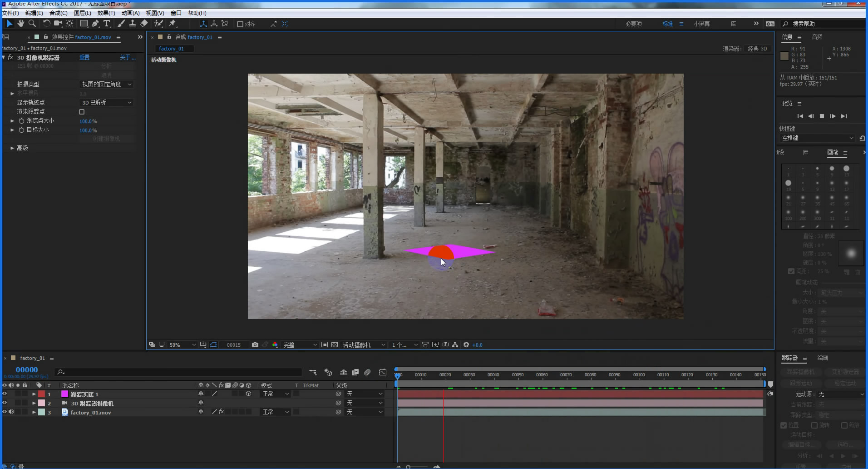Toggle fx on 3D 摄像机跟踪器 effect
Image resolution: width=868 pixels, height=469 pixels.
(10, 58)
